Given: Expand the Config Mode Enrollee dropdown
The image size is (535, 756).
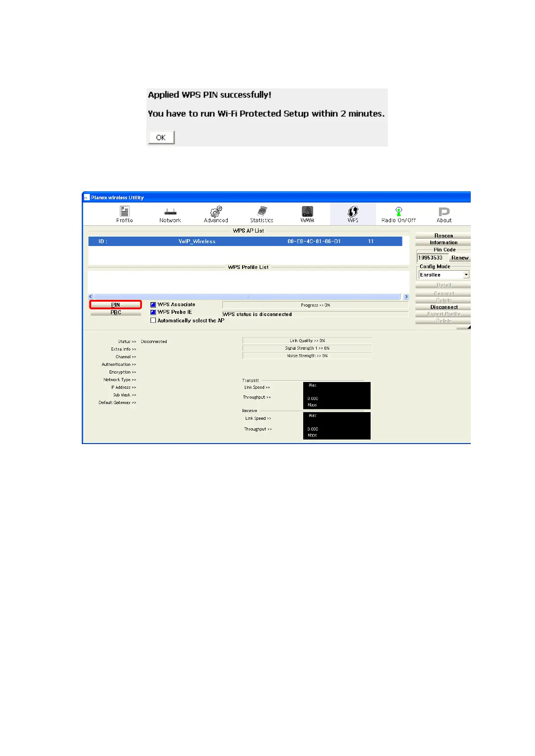Looking at the screenshot, I should click(466, 275).
